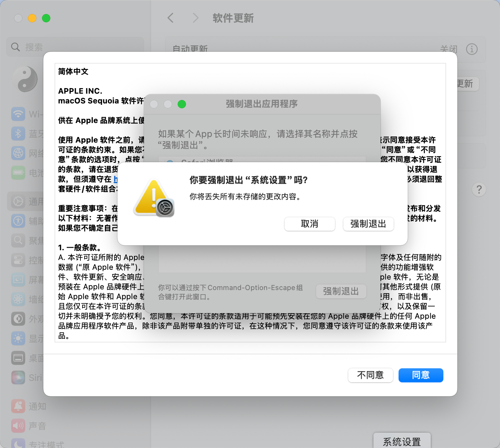Open the Siri sidebar icon

point(18,377)
